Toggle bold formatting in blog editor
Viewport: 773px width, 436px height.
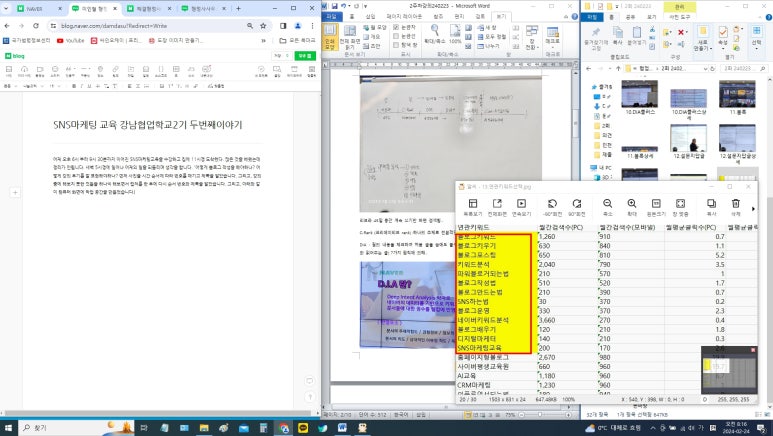(x=74, y=86)
